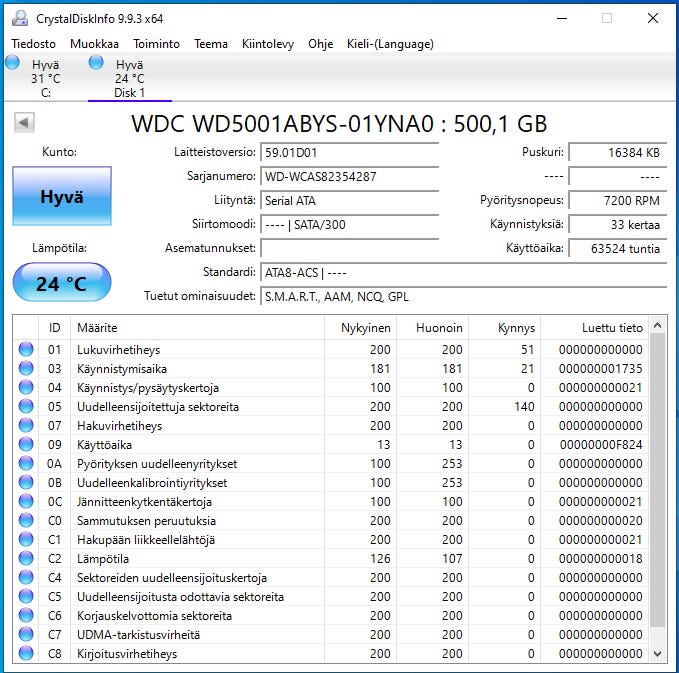Open the Kieli-(Language) menu
Image resolution: width=679 pixels, height=673 pixels.
(x=390, y=44)
